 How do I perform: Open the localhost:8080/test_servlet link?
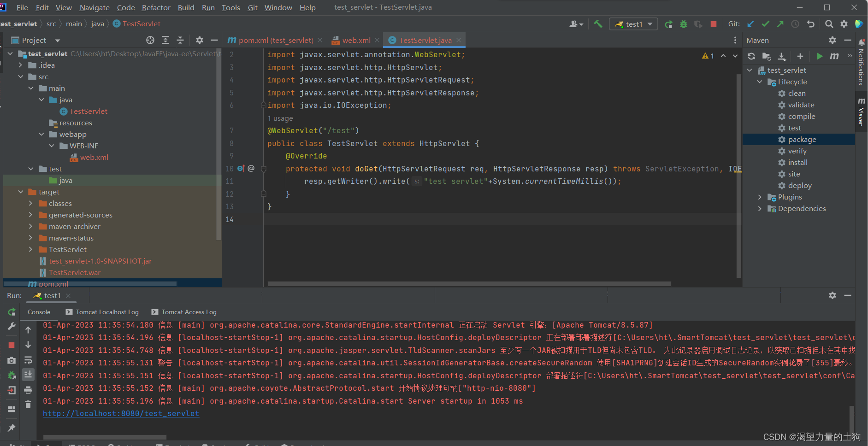pos(121,413)
